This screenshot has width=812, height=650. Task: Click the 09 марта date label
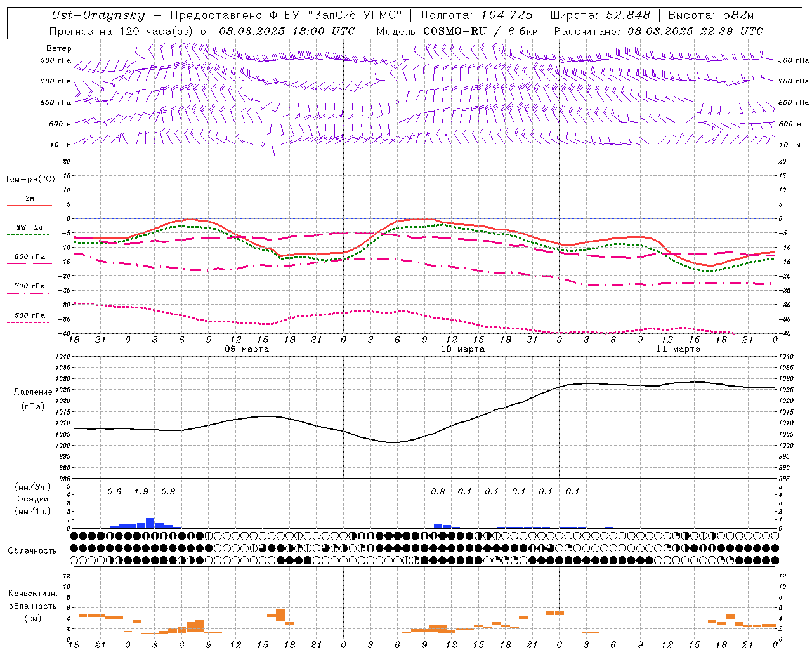[x=247, y=349]
